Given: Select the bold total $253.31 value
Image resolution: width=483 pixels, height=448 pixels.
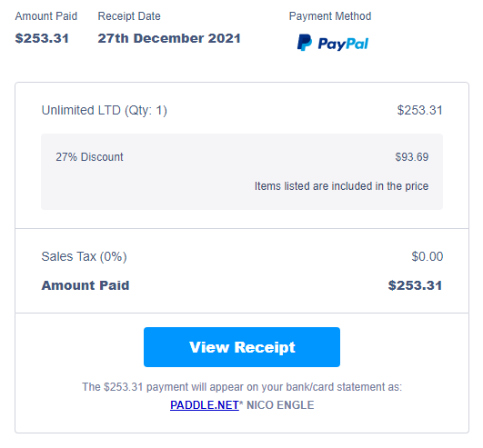Looking at the screenshot, I should (x=415, y=285).
